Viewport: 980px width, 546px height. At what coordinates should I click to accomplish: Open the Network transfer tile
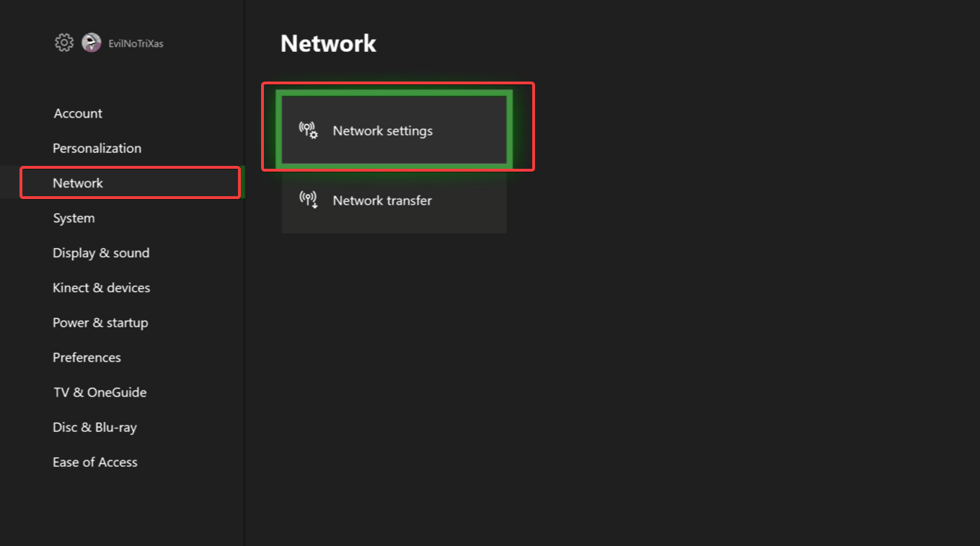[x=394, y=201]
